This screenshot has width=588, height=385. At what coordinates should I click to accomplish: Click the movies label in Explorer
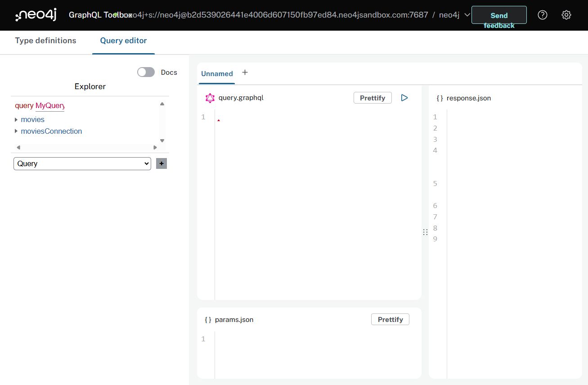33,120
